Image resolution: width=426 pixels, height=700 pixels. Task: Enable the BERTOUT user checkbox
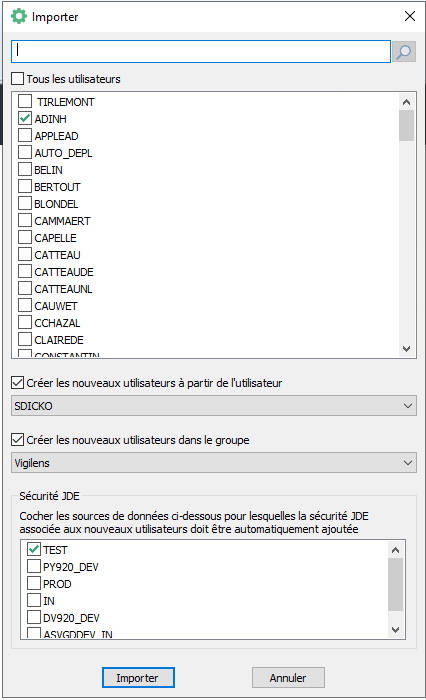click(25, 186)
